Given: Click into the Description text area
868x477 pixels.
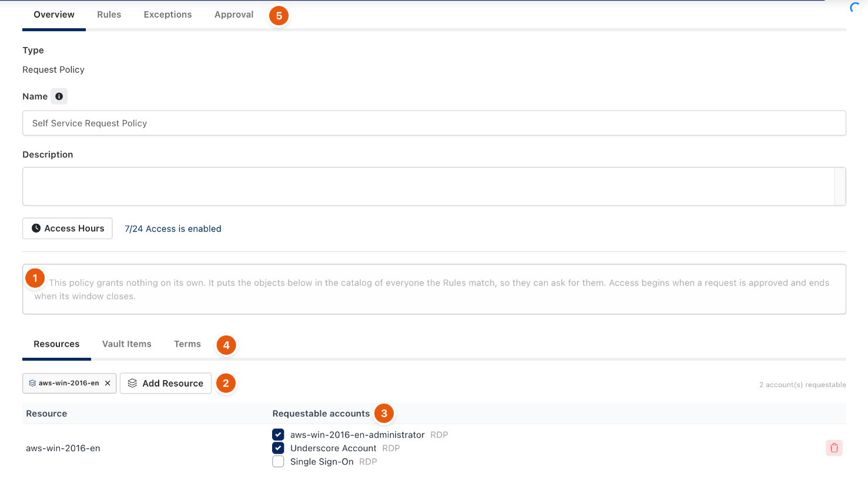Looking at the screenshot, I should 428,186.
